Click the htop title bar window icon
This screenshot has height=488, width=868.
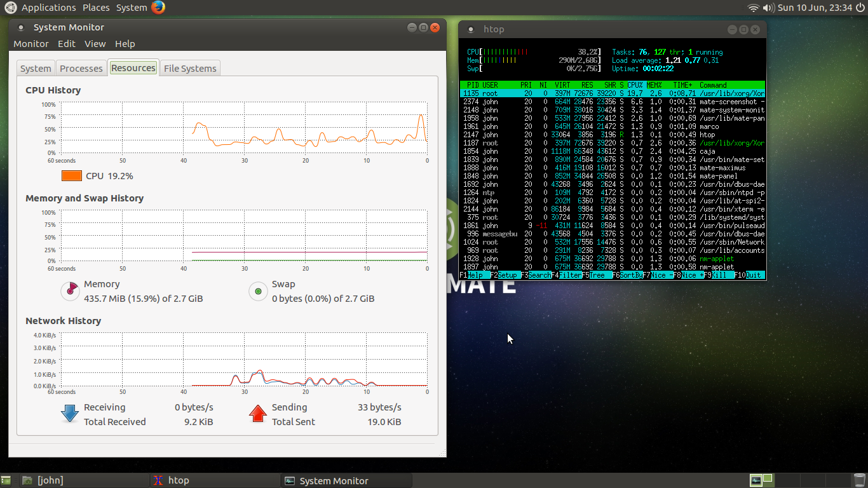(x=471, y=29)
